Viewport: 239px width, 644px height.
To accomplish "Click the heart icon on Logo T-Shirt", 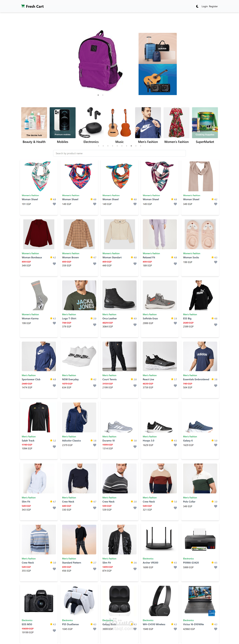I will coord(94,325).
